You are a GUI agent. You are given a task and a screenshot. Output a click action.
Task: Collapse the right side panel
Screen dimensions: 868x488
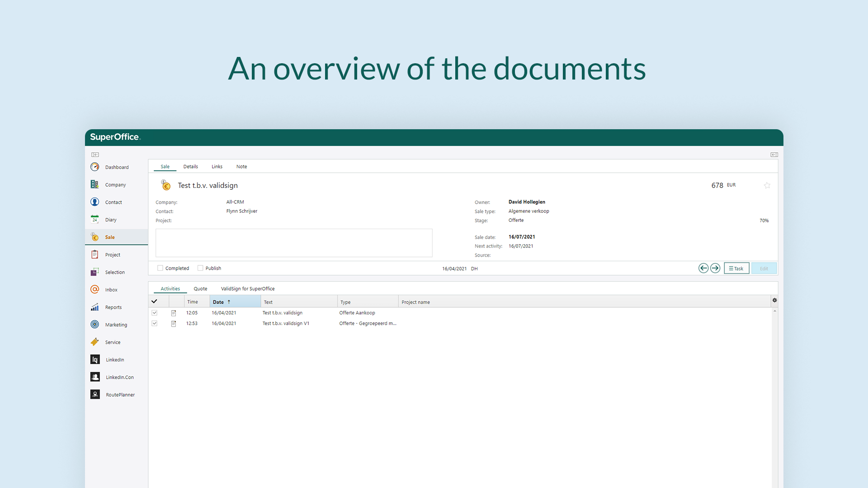click(774, 155)
